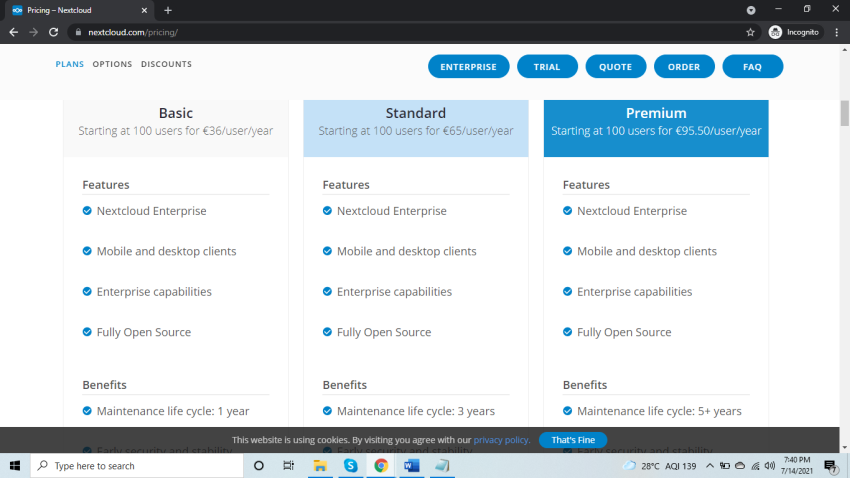Open Task View in the taskbar
This screenshot has width=850, height=478.
[x=288, y=466]
